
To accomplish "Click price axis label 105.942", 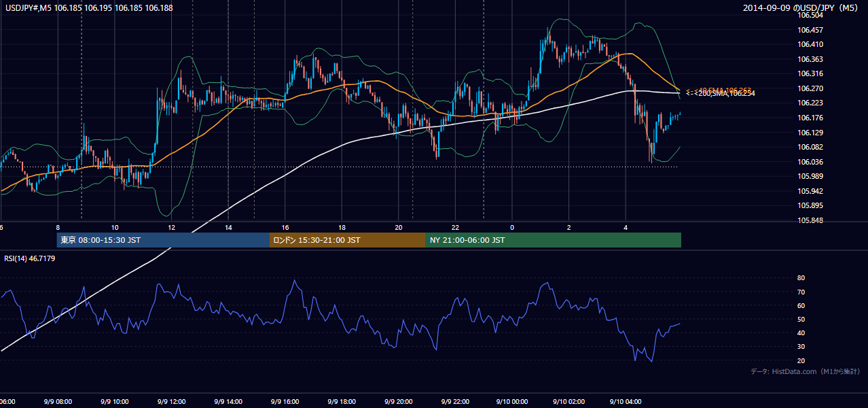I will click(x=810, y=191).
